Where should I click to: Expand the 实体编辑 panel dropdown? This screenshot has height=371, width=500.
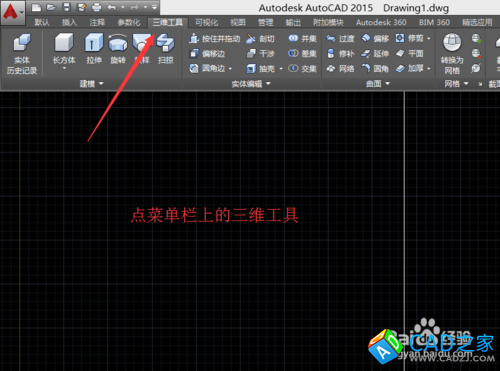pyautogui.click(x=251, y=84)
